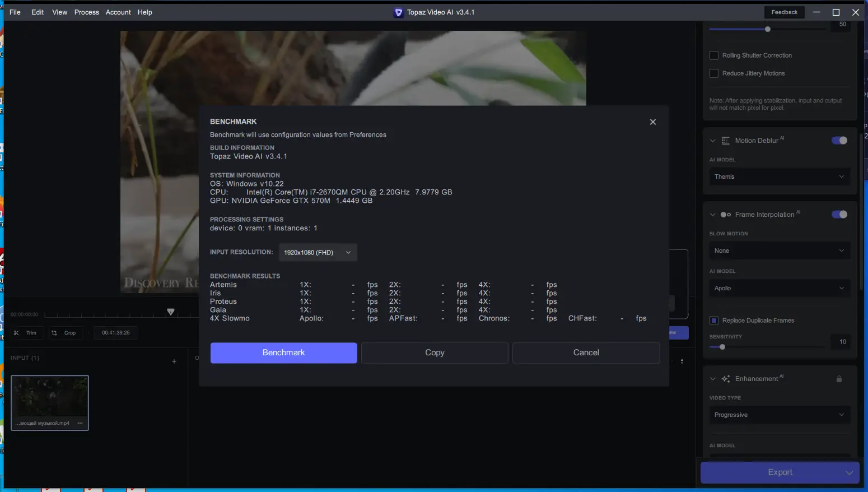Open the Input Resolution dropdown
This screenshot has width=868, height=492.
[318, 252]
